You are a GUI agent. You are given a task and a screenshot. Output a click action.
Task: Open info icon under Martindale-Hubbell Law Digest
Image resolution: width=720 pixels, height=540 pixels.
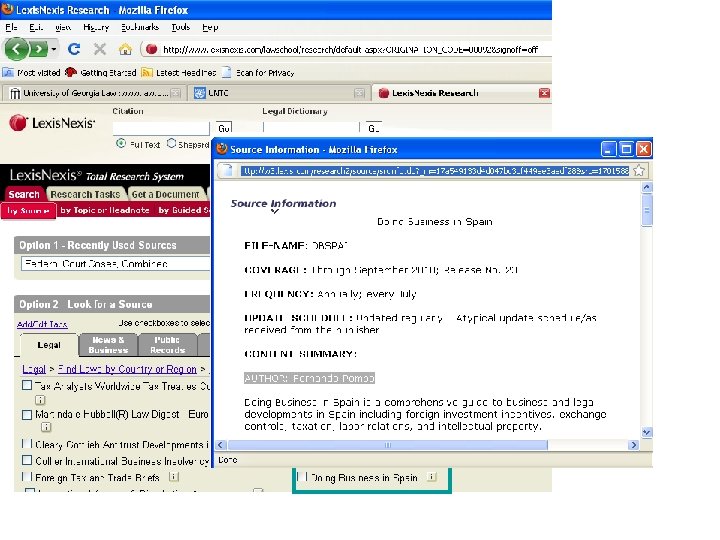[45, 427]
